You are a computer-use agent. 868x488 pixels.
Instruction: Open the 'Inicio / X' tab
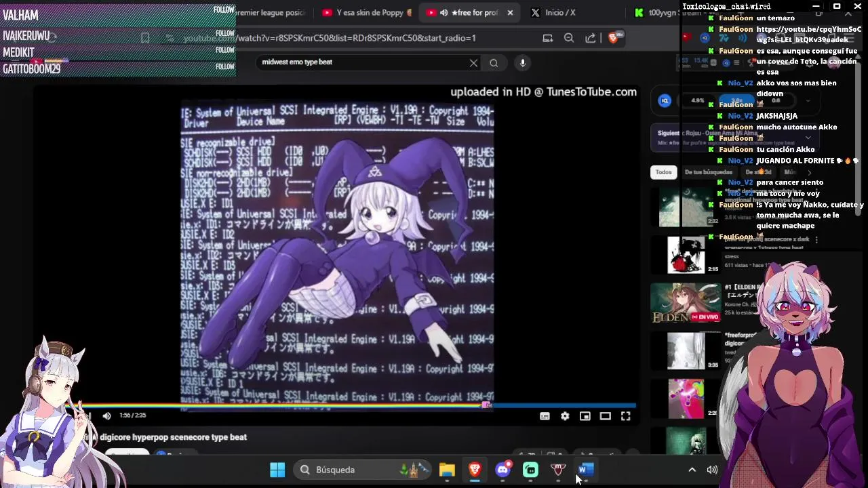tap(560, 12)
